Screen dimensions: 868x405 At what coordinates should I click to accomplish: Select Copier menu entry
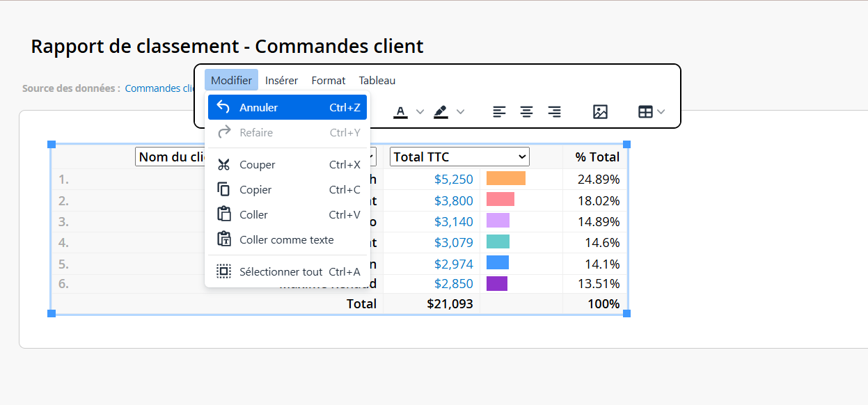coord(287,189)
